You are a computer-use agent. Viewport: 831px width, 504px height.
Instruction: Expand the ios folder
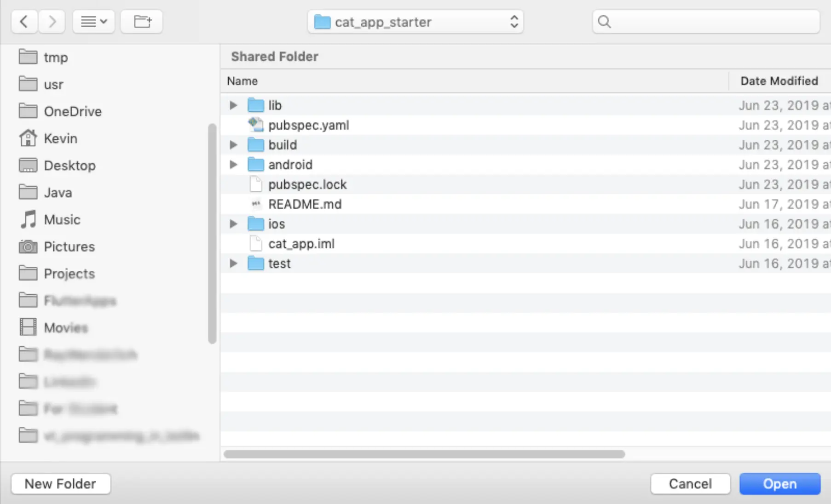tap(234, 224)
